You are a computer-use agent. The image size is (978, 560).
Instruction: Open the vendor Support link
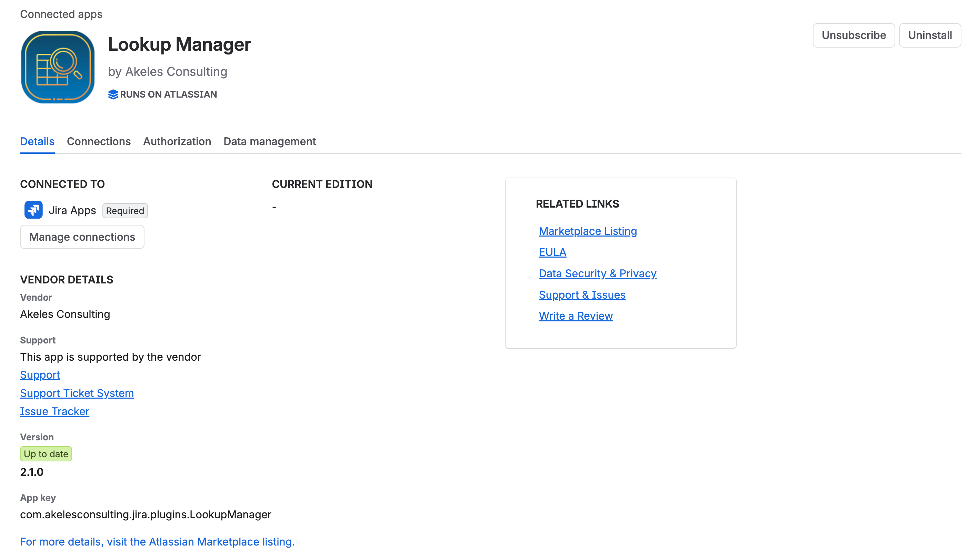[40, 374]
